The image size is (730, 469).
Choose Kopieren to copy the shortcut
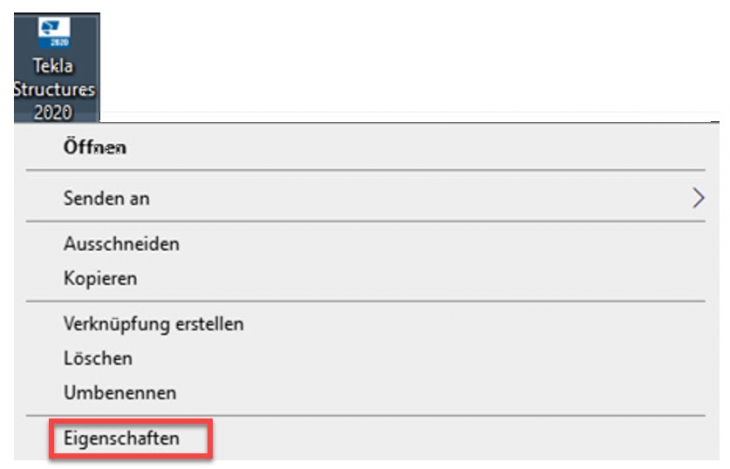point(365,279)
